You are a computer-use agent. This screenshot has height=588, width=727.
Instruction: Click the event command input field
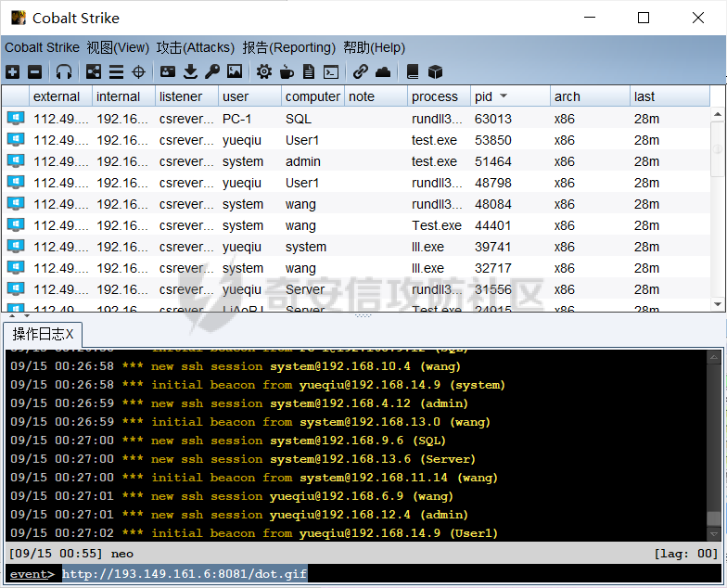(371, 574)
